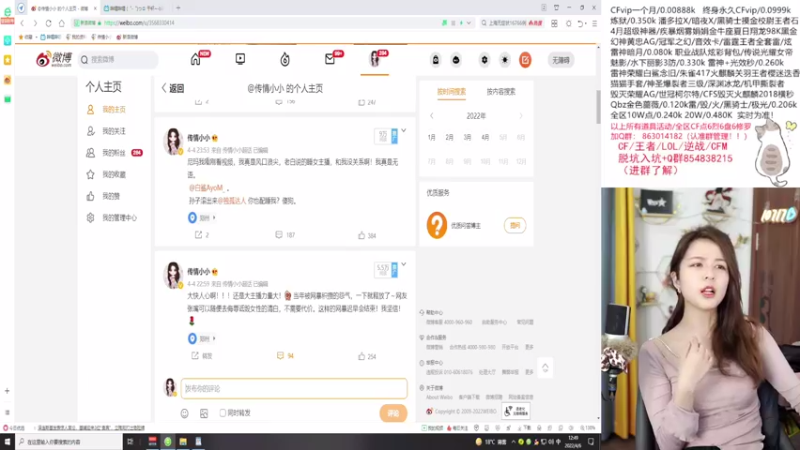Image resolution: width=800 pixels, height=450 pixels.
Task: Click the browser home button
Action: tap(62, 23)
